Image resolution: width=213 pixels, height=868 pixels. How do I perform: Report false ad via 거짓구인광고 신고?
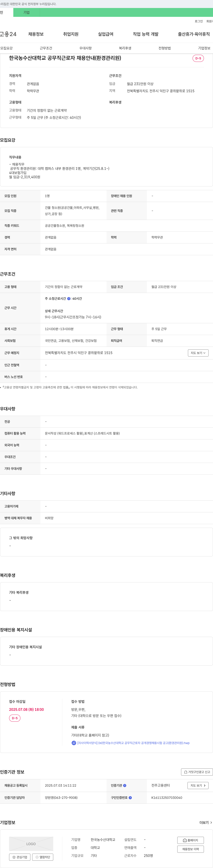pos(197,772)
